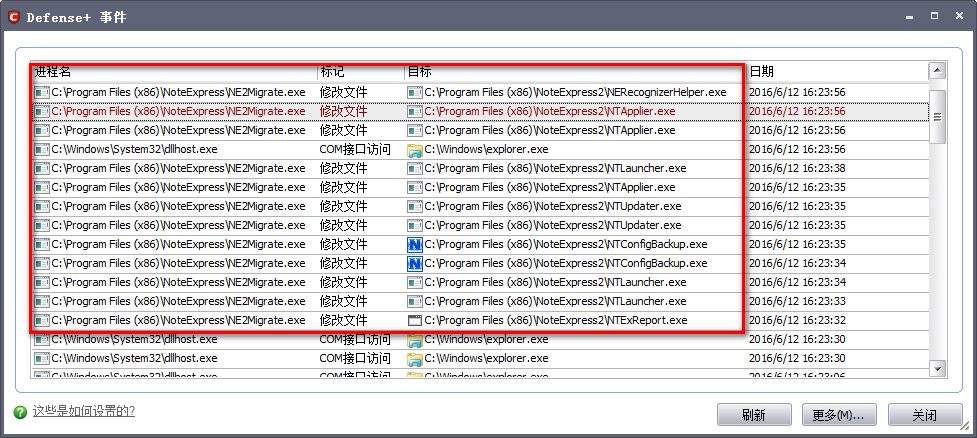Click the red 修改文件 flag text

[343, 112]
